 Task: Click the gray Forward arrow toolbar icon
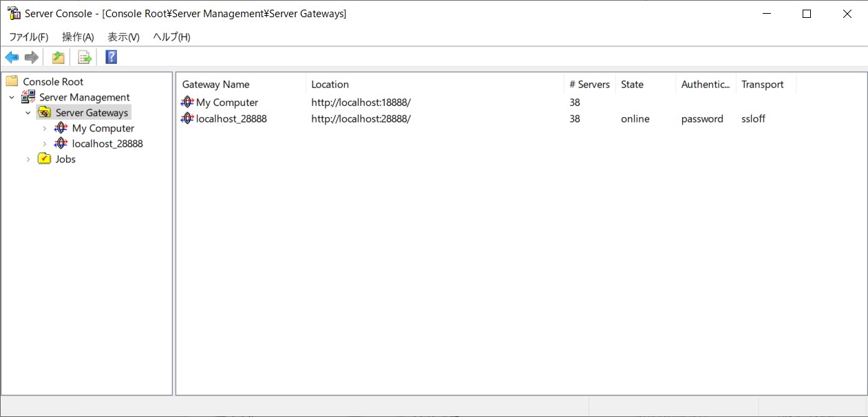(x=31, y=58)
